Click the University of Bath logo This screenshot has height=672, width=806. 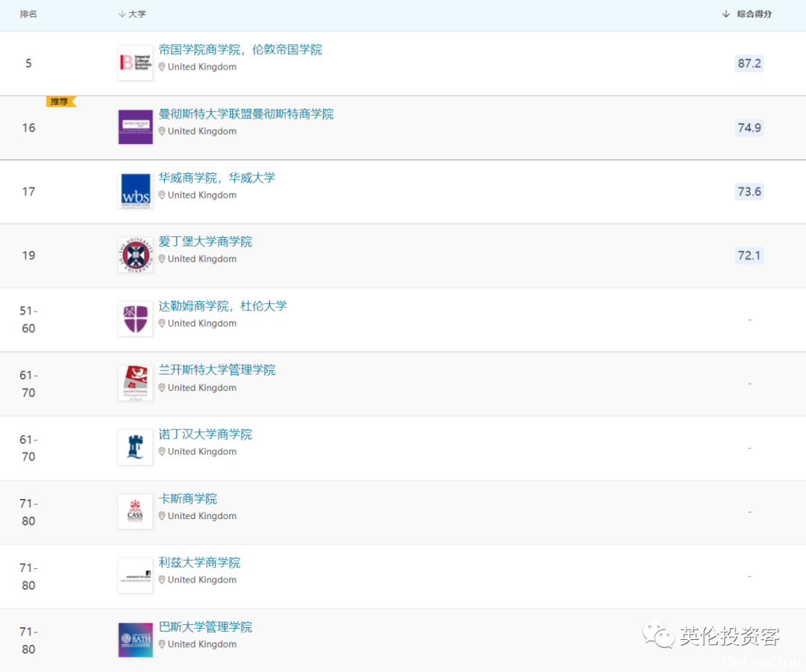(x=136, y=640)
